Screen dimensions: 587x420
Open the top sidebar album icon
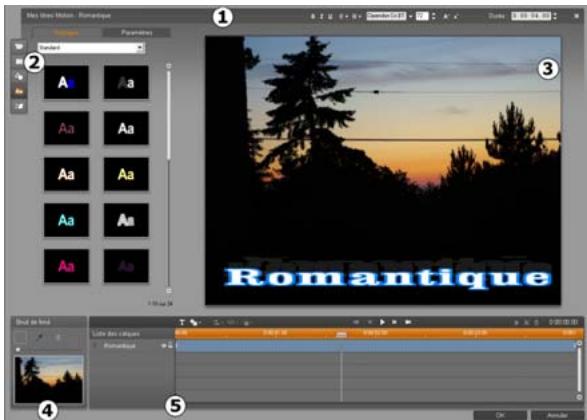point(19,46)
